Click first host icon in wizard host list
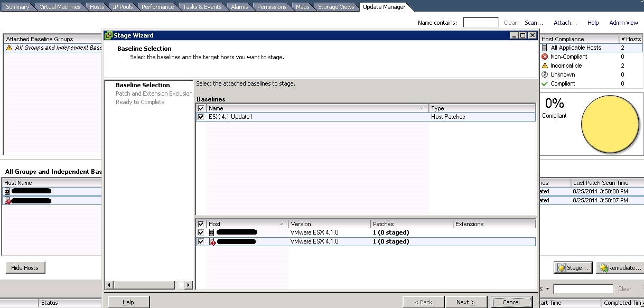Screen dimensions: 644x308 [211, 232]
